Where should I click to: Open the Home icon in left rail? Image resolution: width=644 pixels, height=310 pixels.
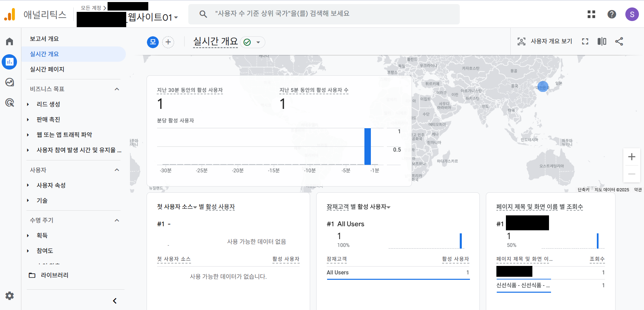coord(10,41)
